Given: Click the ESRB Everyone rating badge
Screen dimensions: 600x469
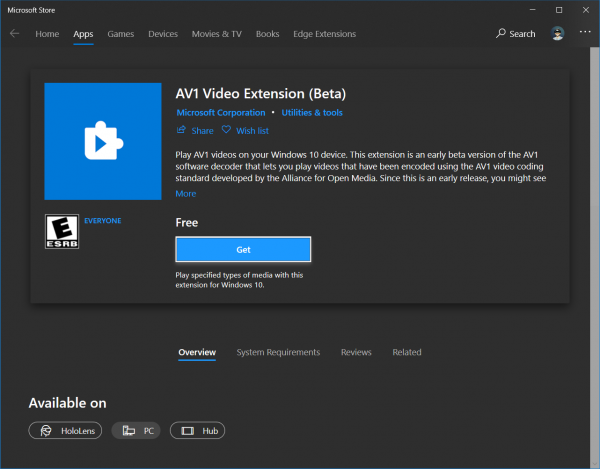Looking at the screenshot, I should (62, 231).
